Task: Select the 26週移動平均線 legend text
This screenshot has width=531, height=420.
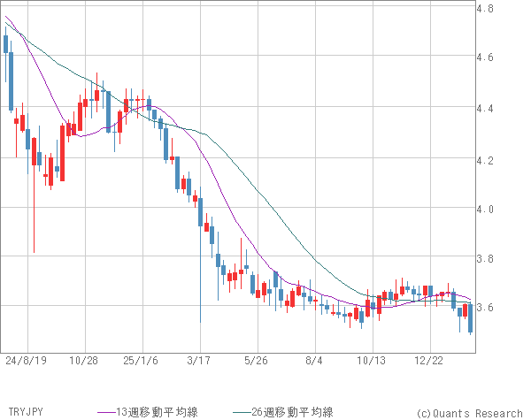Action: pyautogui.click(x=293, y=412)
